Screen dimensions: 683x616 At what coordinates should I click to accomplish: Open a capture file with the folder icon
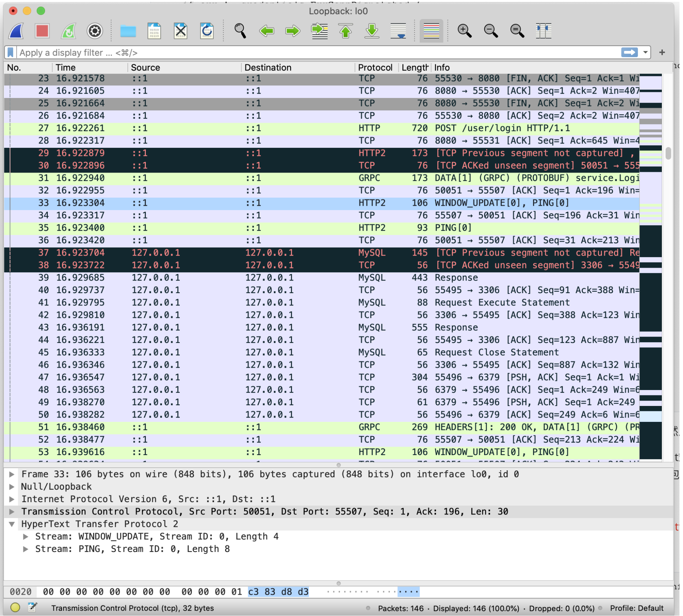pos(128,31)
